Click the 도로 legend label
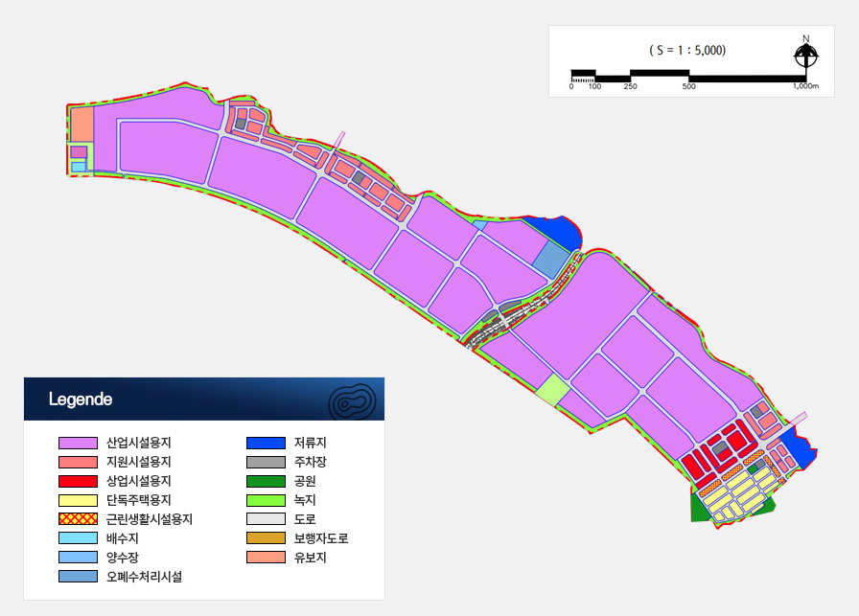 click(305, 519)
